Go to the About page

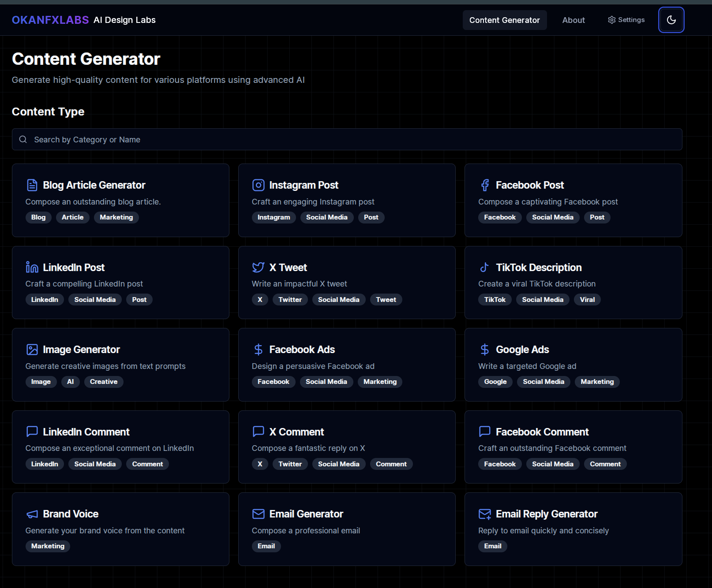click(573, 20)
